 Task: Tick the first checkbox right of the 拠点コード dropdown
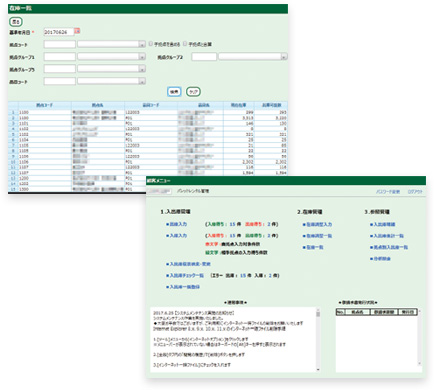coord(151,44)
